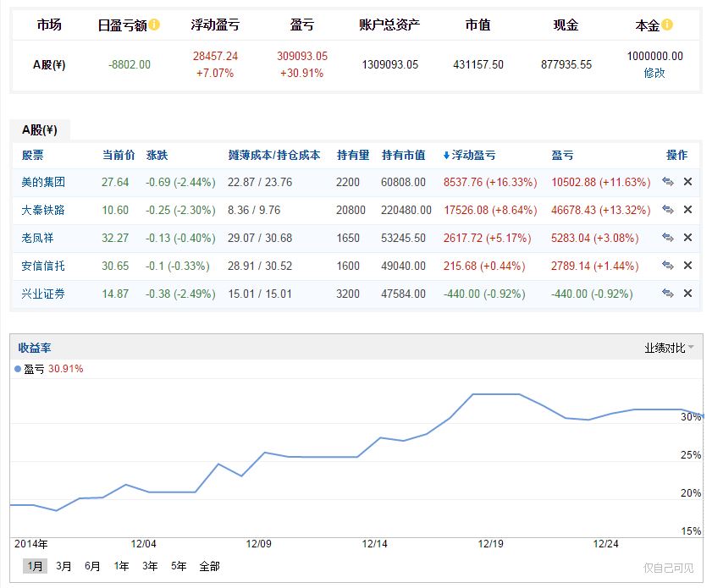Click the 现金 value 877935.55

pos(566,64)
